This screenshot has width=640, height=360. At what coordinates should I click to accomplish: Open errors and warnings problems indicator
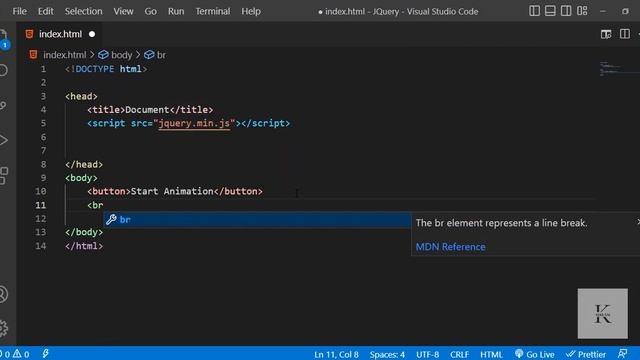[15, 354]
